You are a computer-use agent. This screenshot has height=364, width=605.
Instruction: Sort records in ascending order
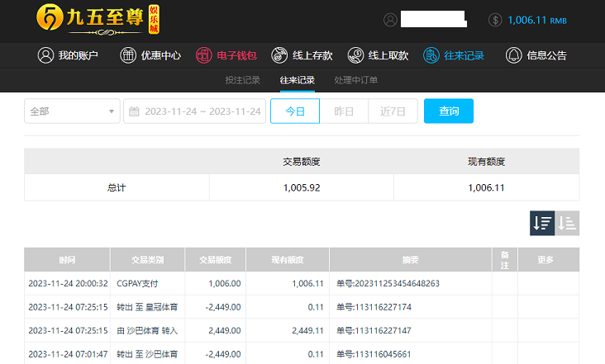pyautogui.click(x=567, y=223)
